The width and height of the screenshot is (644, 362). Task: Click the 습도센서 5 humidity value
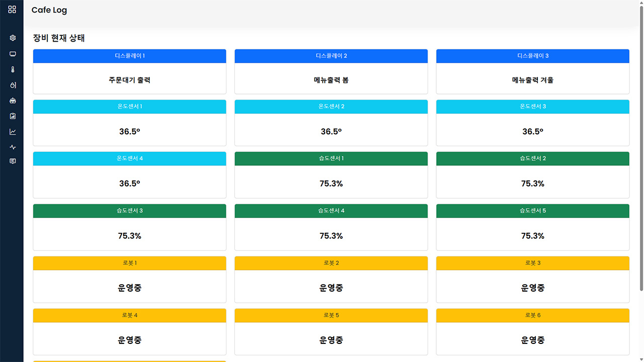(x=532, y=236)
